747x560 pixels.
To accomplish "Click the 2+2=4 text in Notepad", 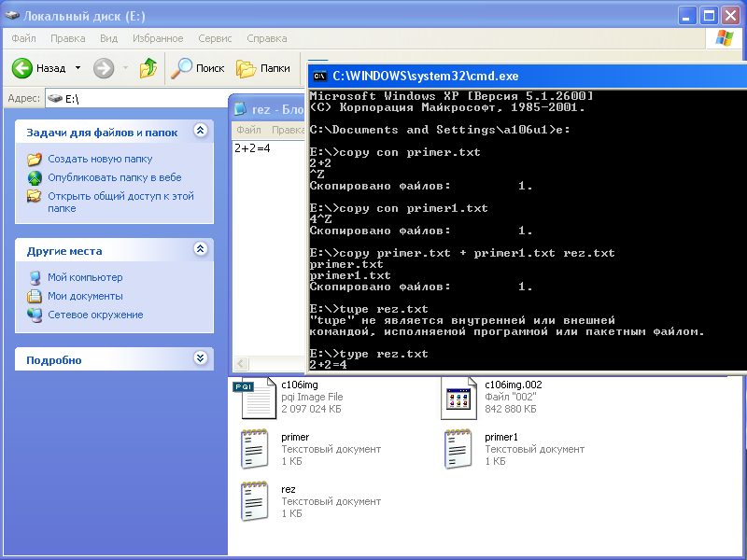I will (x=252, y=148).
